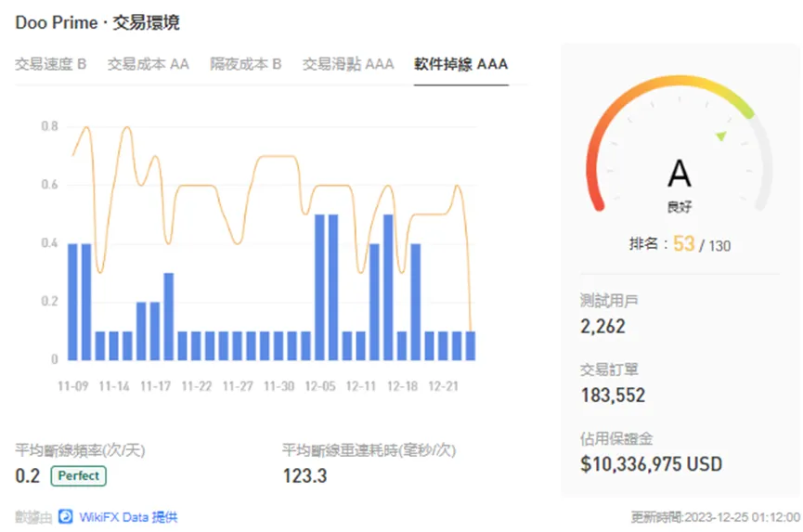Click the margin value $10,336,975 USD
803x532 pixels.
click(x=652, y=464)
